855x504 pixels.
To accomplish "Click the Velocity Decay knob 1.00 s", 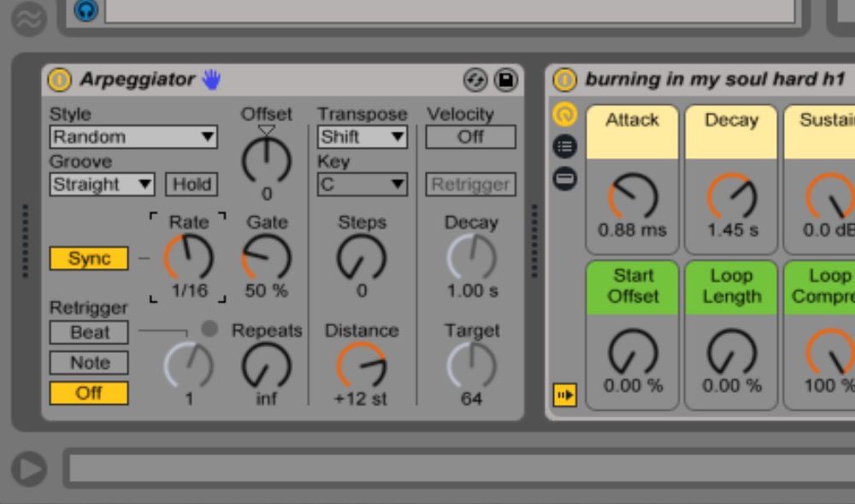I will [472, 258].
